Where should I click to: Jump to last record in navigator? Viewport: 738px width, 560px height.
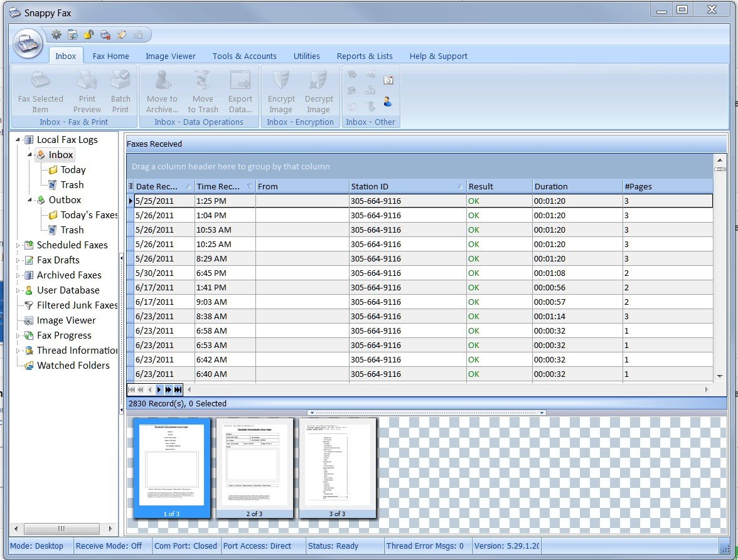[178, 389]
